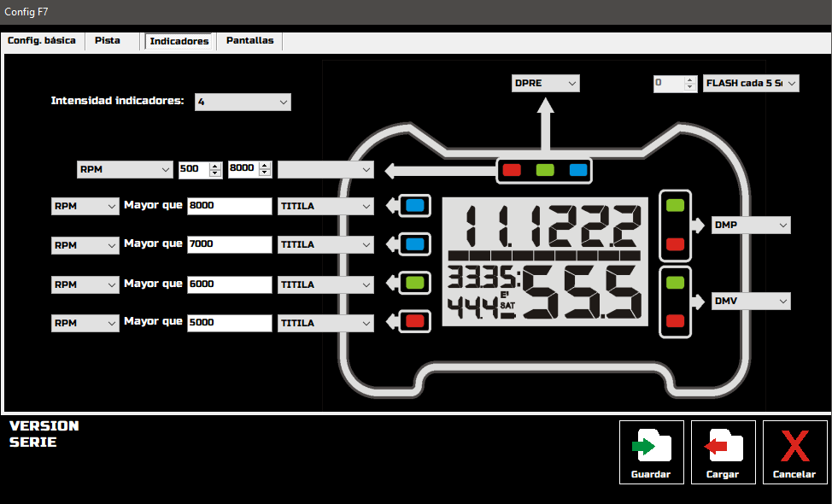
Task: Increase the 500 spinner value
Action: pos(215,166)
